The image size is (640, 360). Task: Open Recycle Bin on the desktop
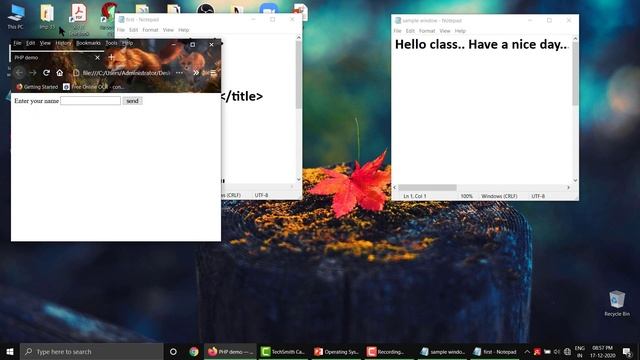(617, 304)
